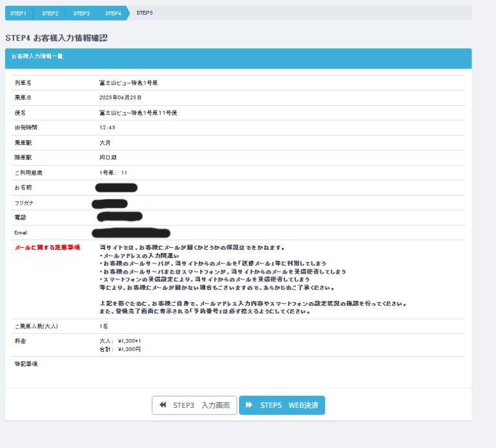
Task: Click the seat value 1号車: 11
Action: click(114, 173)
